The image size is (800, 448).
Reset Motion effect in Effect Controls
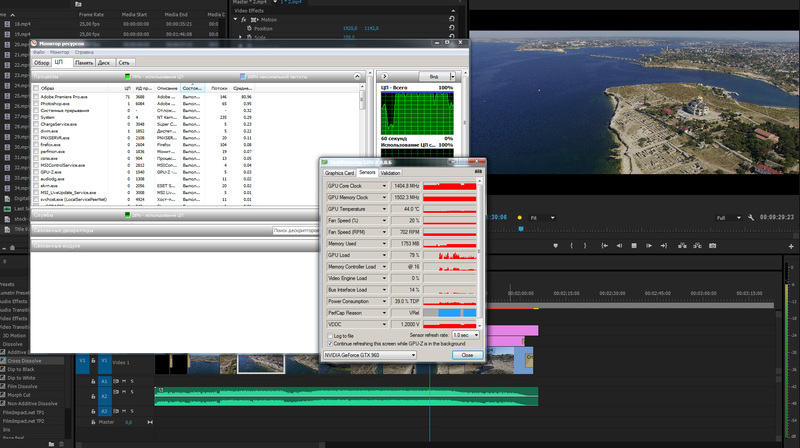452,19
